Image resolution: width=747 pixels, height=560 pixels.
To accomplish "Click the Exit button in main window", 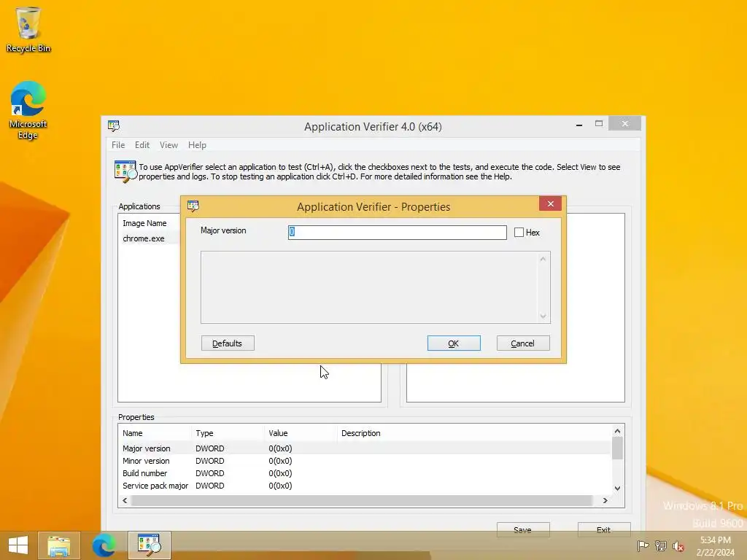I will click(603, 529).
